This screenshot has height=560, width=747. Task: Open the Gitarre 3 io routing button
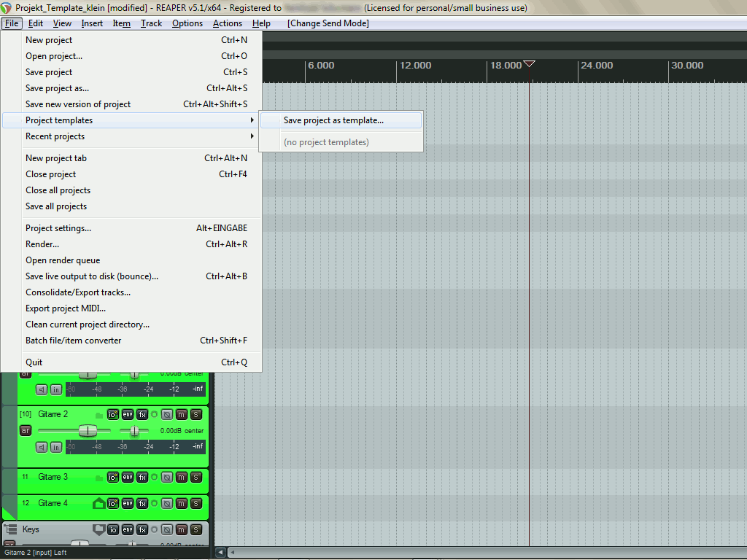pyautogui.click(x=113, y=477)
